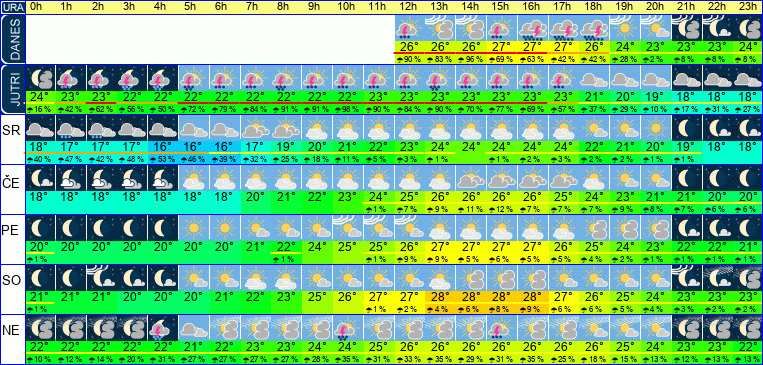This screenshot has height=365, width=763.
Task: Click the NE 10h rain shower icon
Action: [x=348, y=328]
